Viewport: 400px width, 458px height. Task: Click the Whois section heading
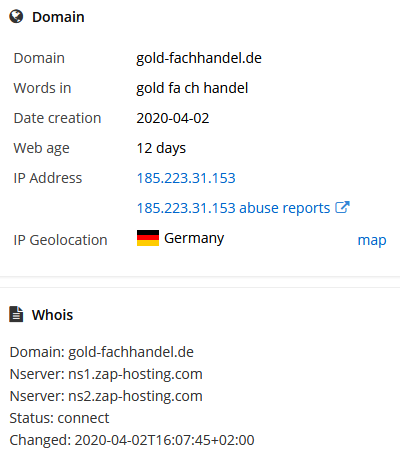pos(52,315)
